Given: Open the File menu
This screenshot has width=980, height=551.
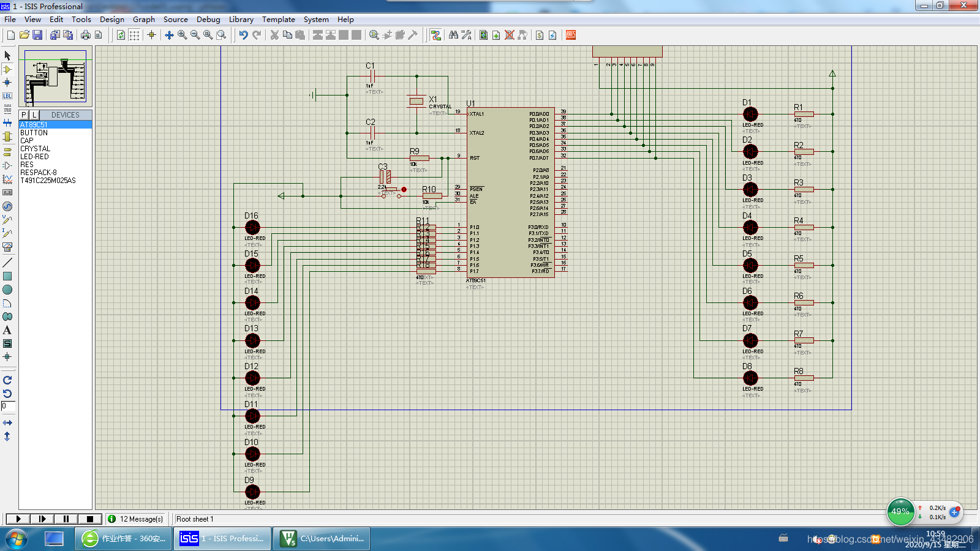Looking at the screenshot, I should tap(10, 20).
